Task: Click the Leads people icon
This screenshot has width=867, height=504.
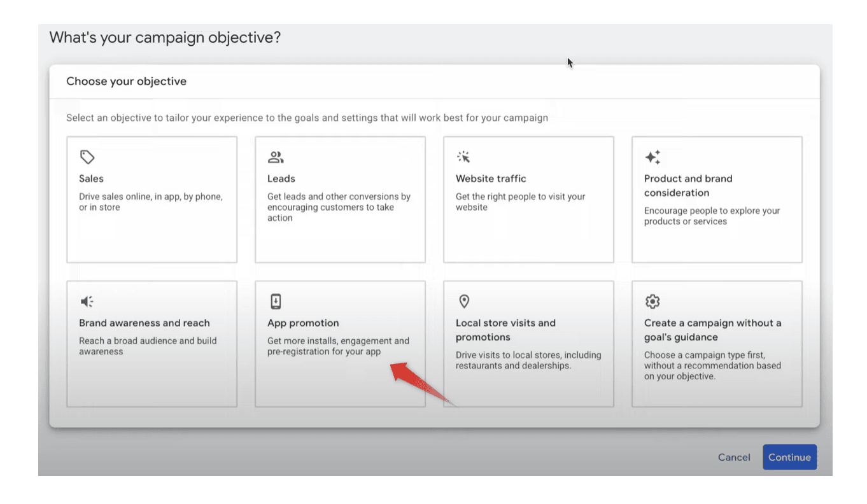Action: [x=276, y=157]
